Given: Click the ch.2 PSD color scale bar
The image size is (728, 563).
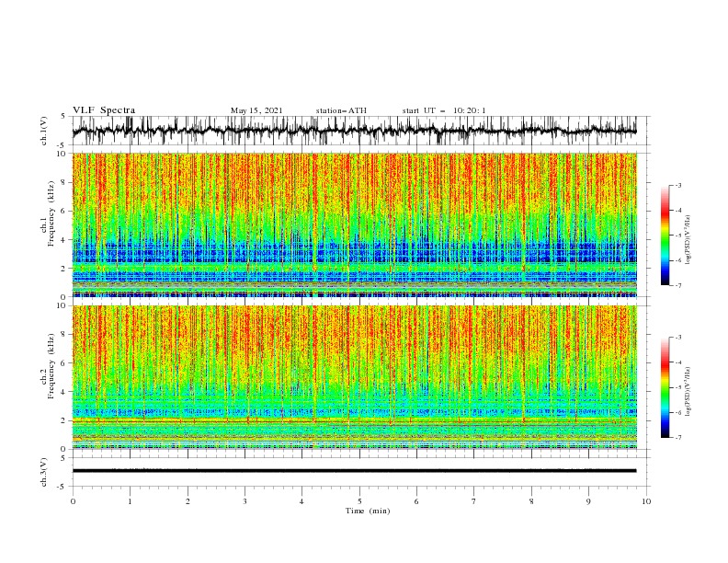Looking at the screenshot, I should pos(665,387).
